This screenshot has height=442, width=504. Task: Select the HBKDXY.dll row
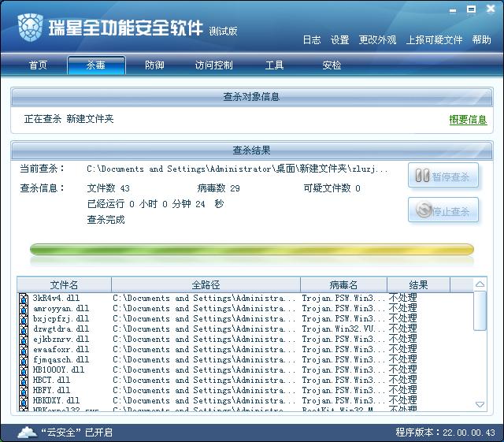point(246,401)
